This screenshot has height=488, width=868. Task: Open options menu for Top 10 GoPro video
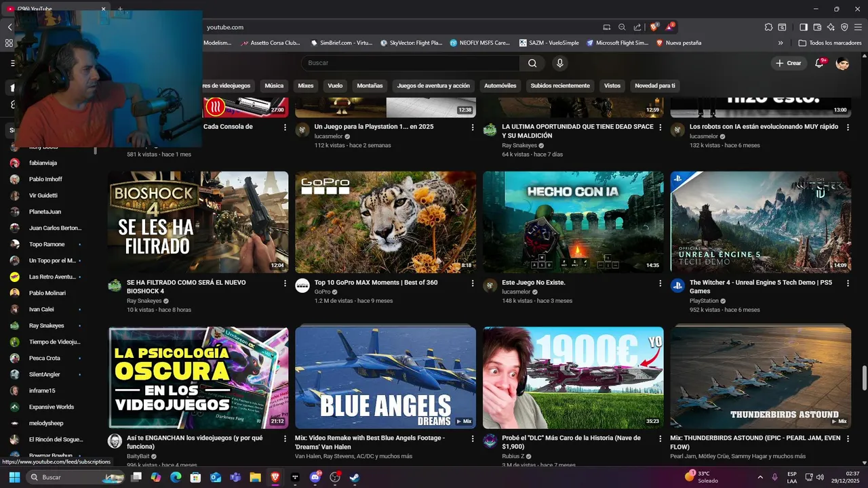pyautogui.click(x=473, y=283)
